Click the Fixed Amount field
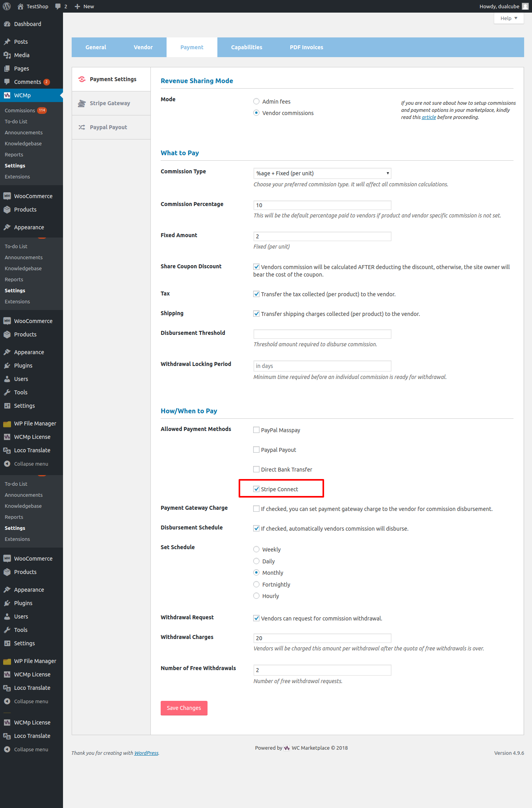The height and width of the screenshot is (808, 532). pos(323,236)
